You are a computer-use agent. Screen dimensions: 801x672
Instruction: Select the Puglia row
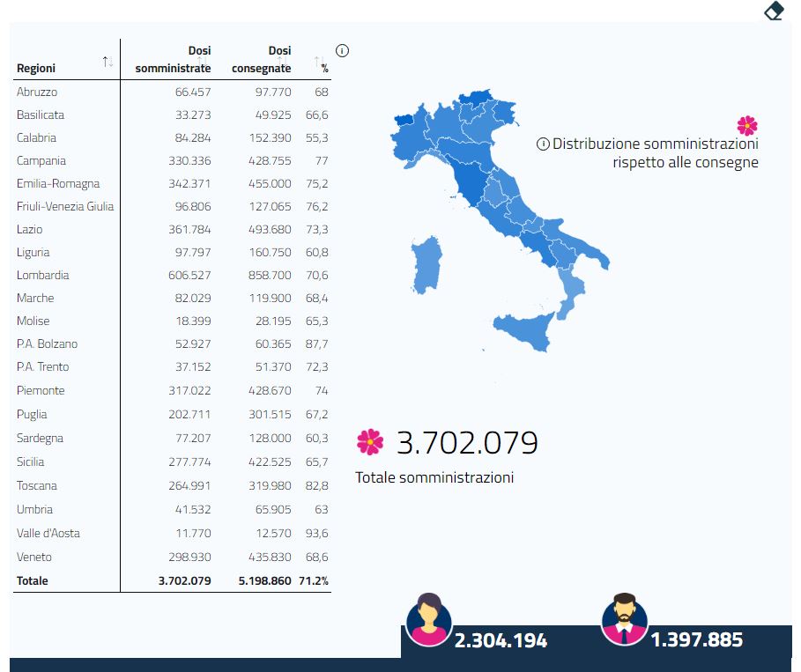tap(172, 414)
